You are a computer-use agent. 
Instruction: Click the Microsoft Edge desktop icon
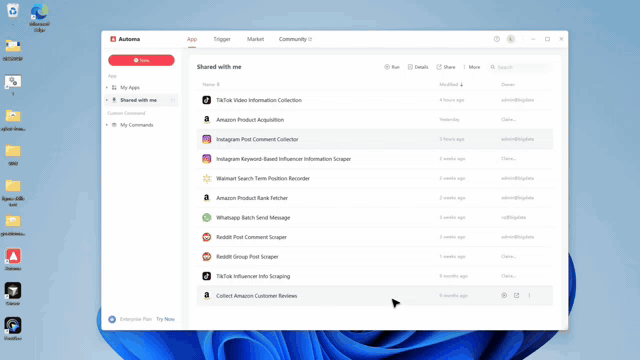pos(39,12)
